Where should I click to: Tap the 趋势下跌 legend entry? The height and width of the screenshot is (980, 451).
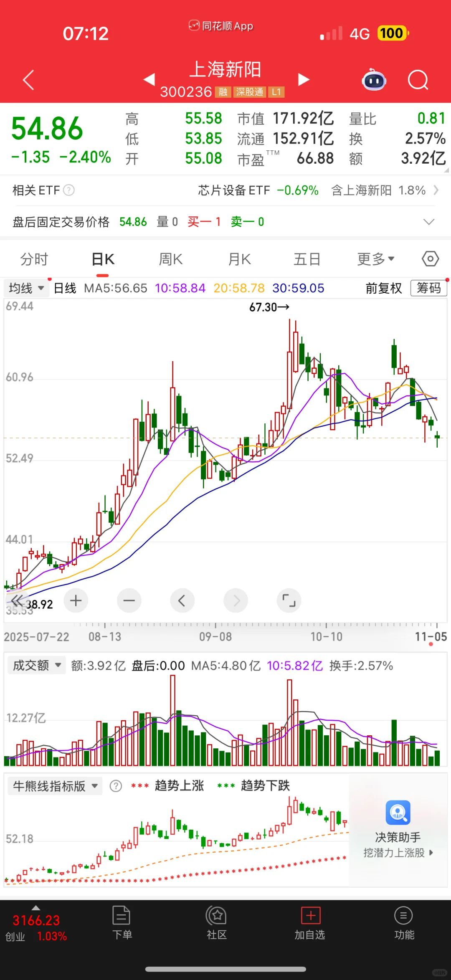click(x=254, y=786)
